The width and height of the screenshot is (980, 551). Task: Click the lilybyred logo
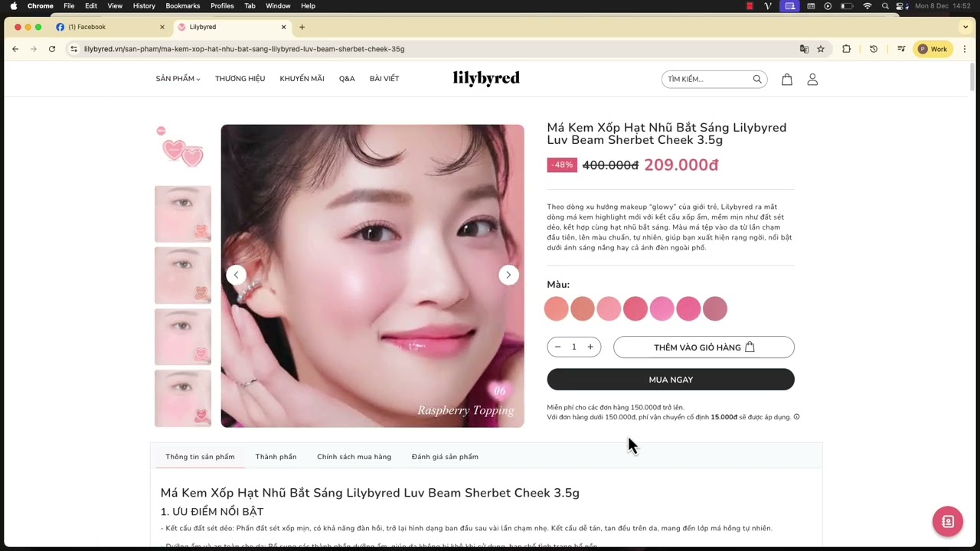pos(486,78)
